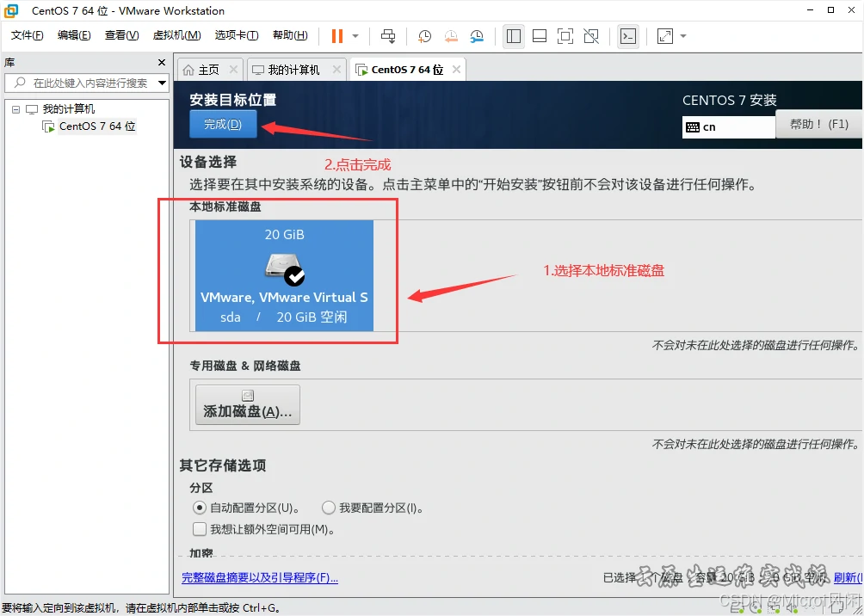The width and height of the screenshot is (864, 616).
Task: Toggle the library sidebar view icon
Action: tap(514, 36)
